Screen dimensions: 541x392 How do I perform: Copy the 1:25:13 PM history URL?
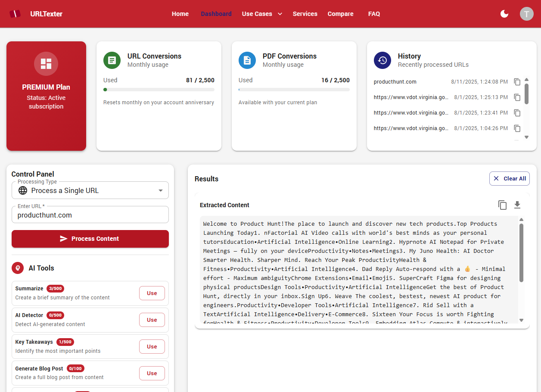point(517,97)
